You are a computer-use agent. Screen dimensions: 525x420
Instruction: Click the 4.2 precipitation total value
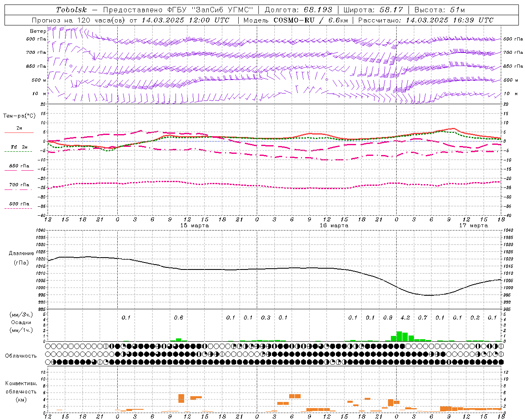(x=405, y=318)
